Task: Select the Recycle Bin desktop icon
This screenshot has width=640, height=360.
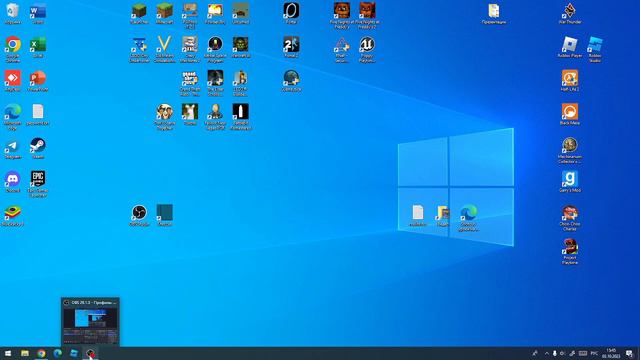Action: (x=13, y=13)
